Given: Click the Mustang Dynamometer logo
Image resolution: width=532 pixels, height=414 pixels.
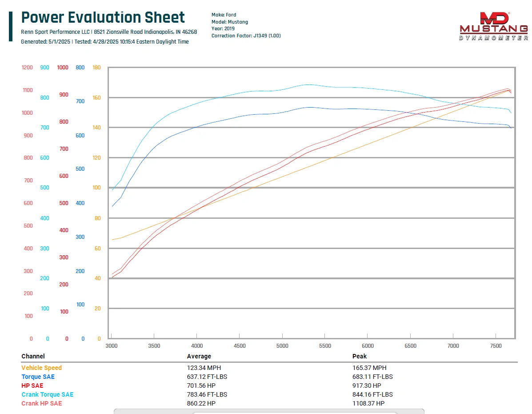Looking at the screenshot, I should (494, 26).
